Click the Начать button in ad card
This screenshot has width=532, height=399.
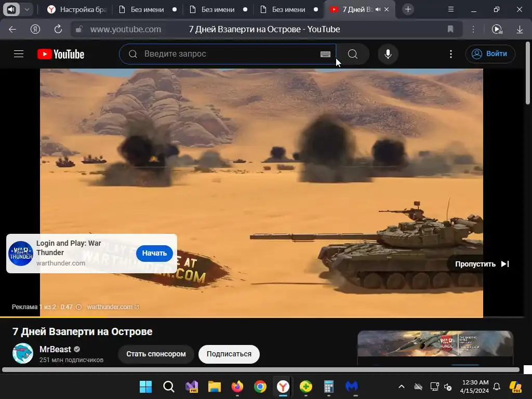pyautogui.click(x=154, y=253)
